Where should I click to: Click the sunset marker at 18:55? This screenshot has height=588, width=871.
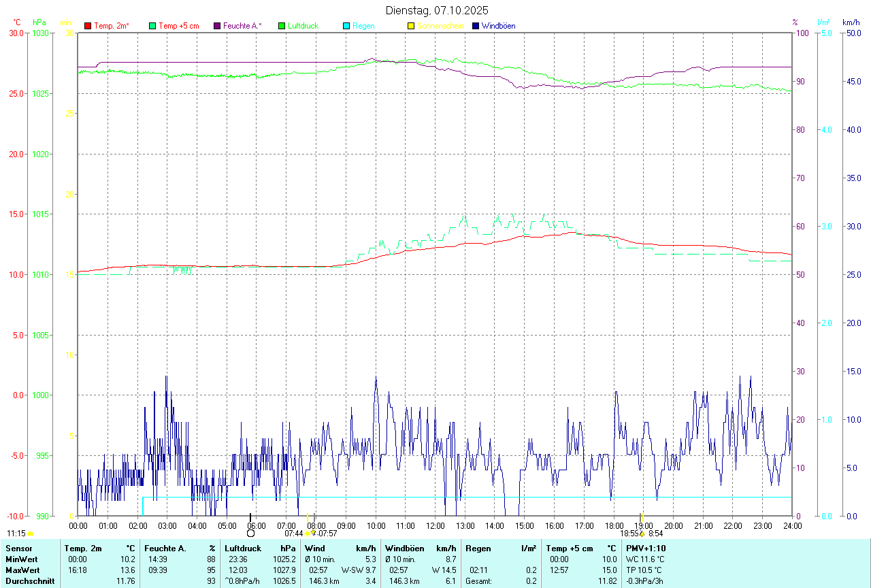pos(641,534)
